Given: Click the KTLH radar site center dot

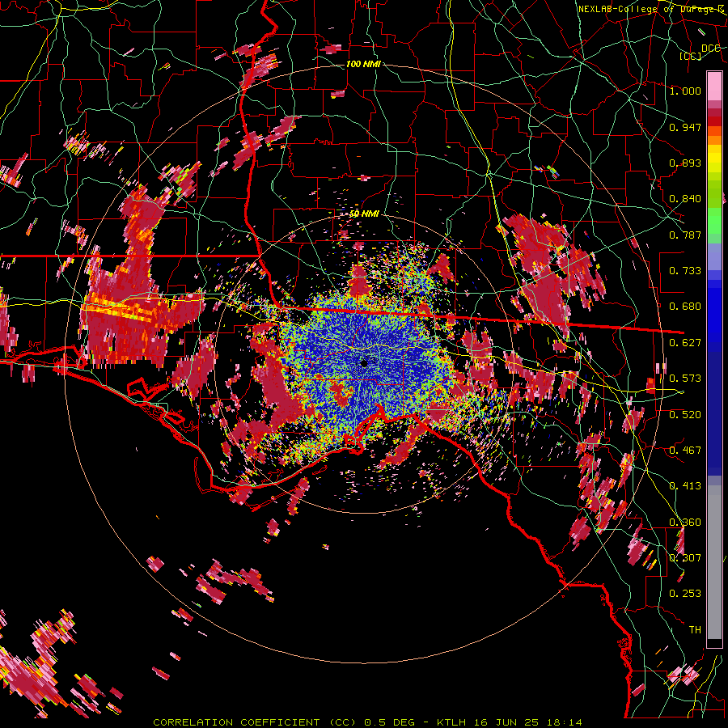Looking at the screenshot, I should [x=365, y=363].
